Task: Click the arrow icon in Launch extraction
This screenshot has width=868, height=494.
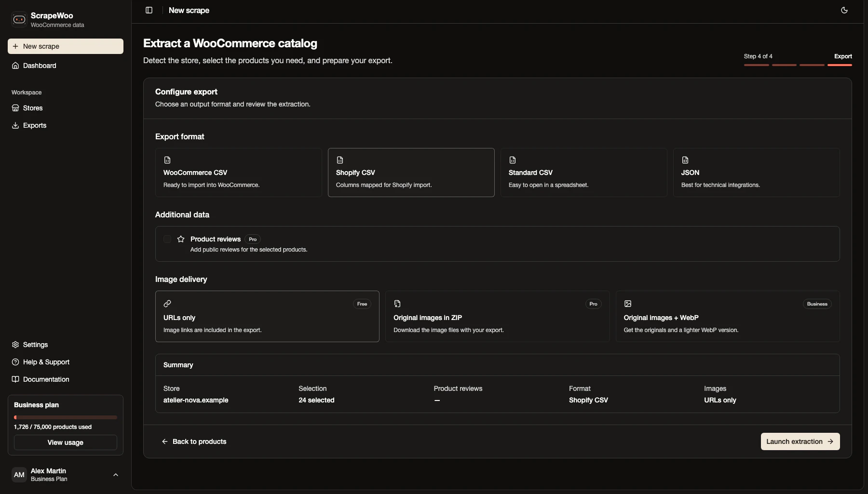Action: (x=830, y=441)
